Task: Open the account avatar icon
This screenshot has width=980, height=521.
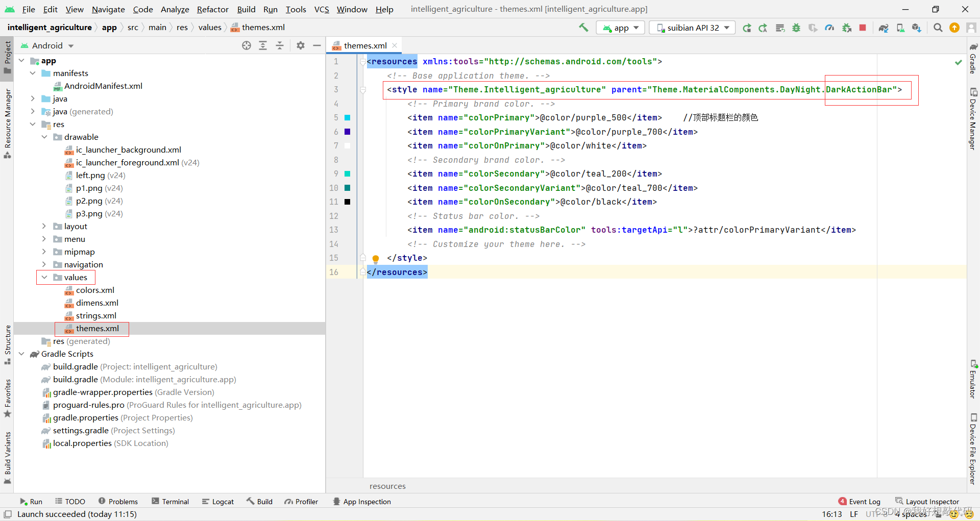Action: tap(971, 28)
